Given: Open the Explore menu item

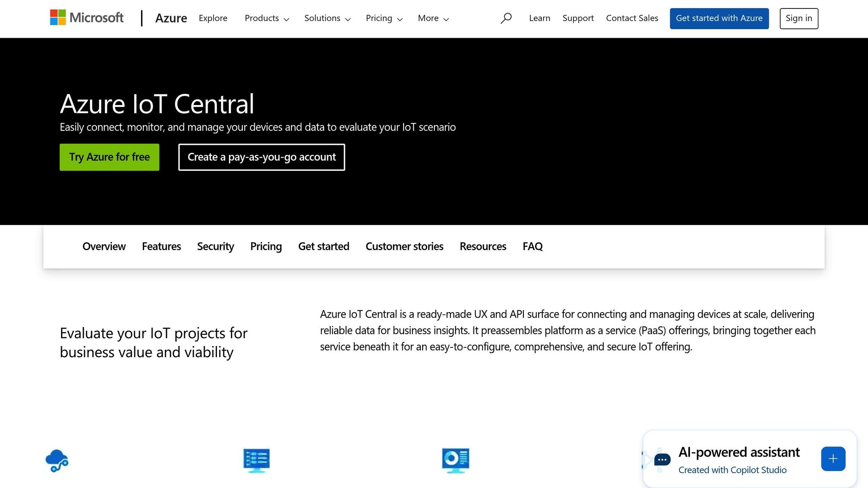Looking at the screenshot, I should [213, 18].
